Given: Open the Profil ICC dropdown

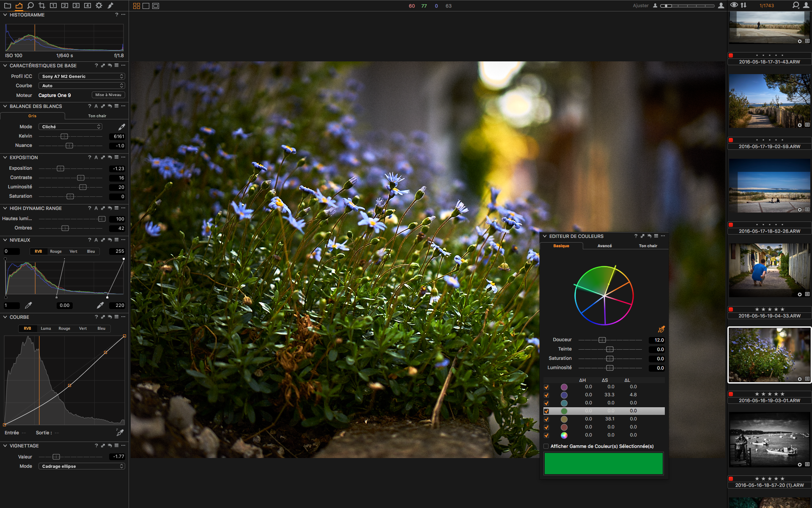Looking at the screenshot, I should 82,76.
